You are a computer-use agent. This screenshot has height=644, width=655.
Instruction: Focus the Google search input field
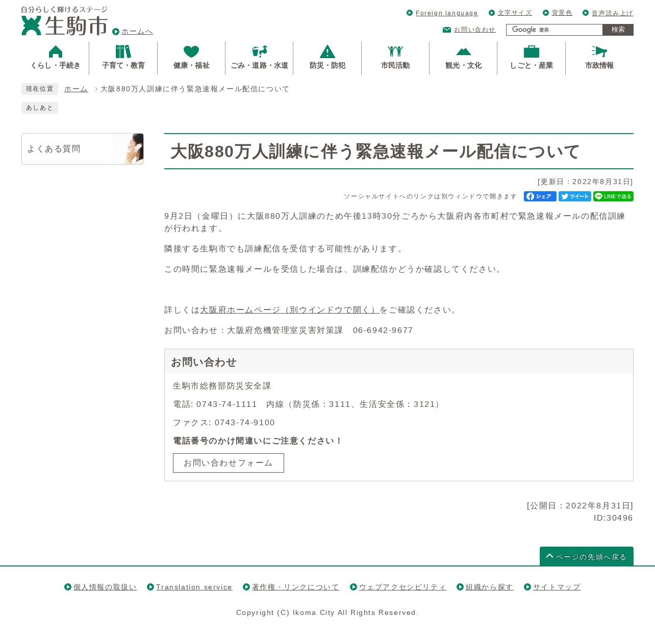pos(555,30)
